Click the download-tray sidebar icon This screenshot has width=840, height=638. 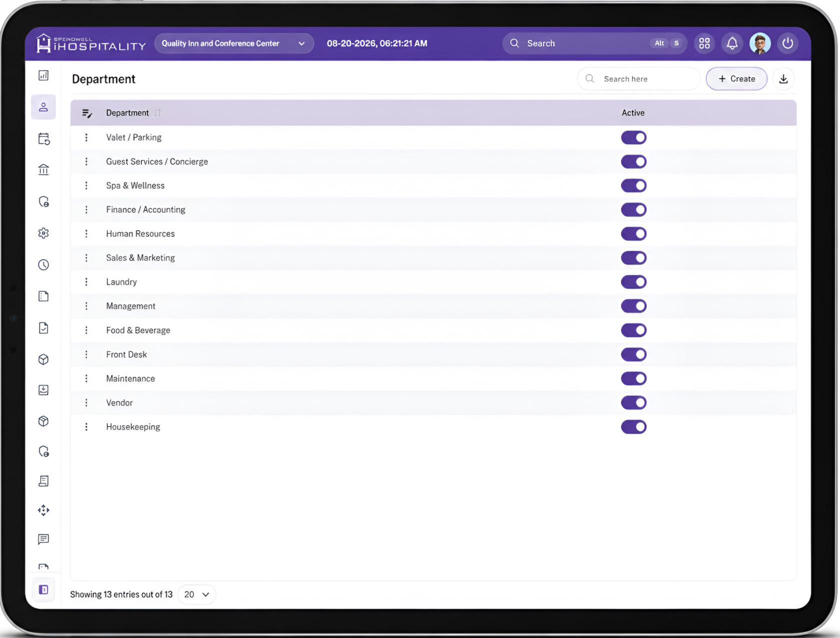coord(43,390)
